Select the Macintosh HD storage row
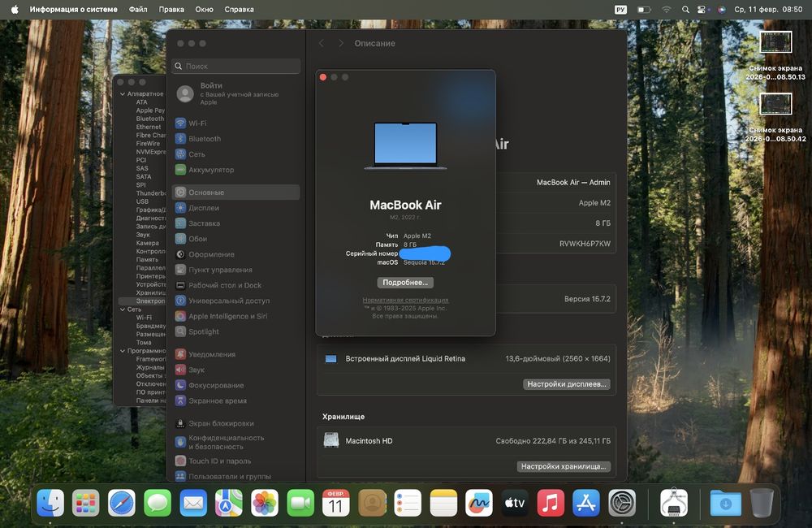The width and height of the screenshot is (812, 528). (x=467, y=441)
